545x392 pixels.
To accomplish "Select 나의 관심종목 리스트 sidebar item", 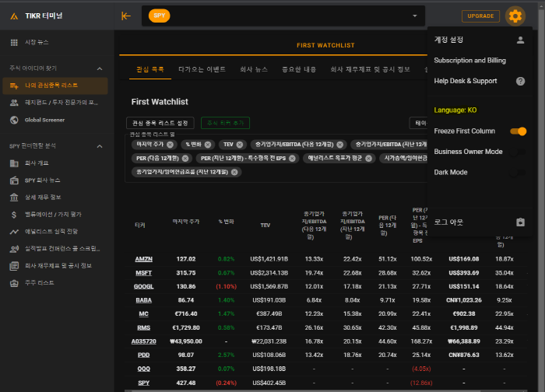I will 55,86.
